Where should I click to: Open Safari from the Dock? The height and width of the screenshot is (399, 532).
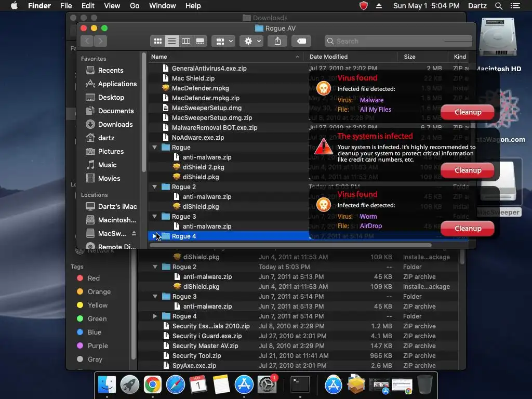pyautogui.click(x=176, y=385)
